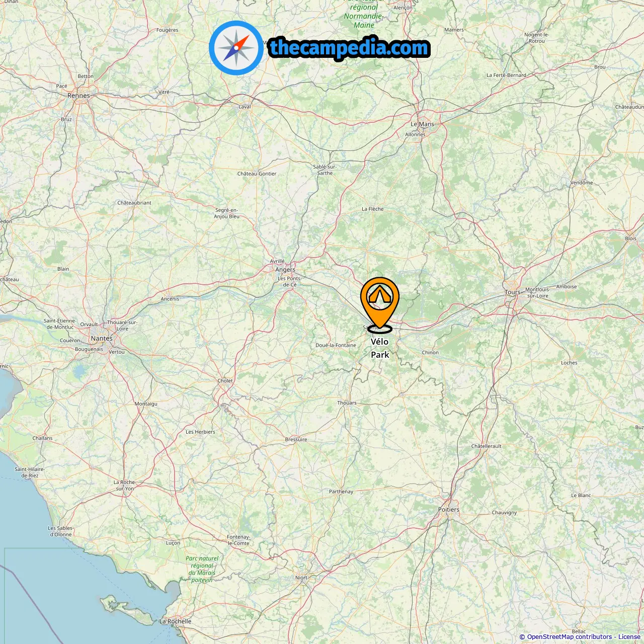Click the Vélo Park label text
This screenshot has width=644, height=644.
tap(380, 348)
